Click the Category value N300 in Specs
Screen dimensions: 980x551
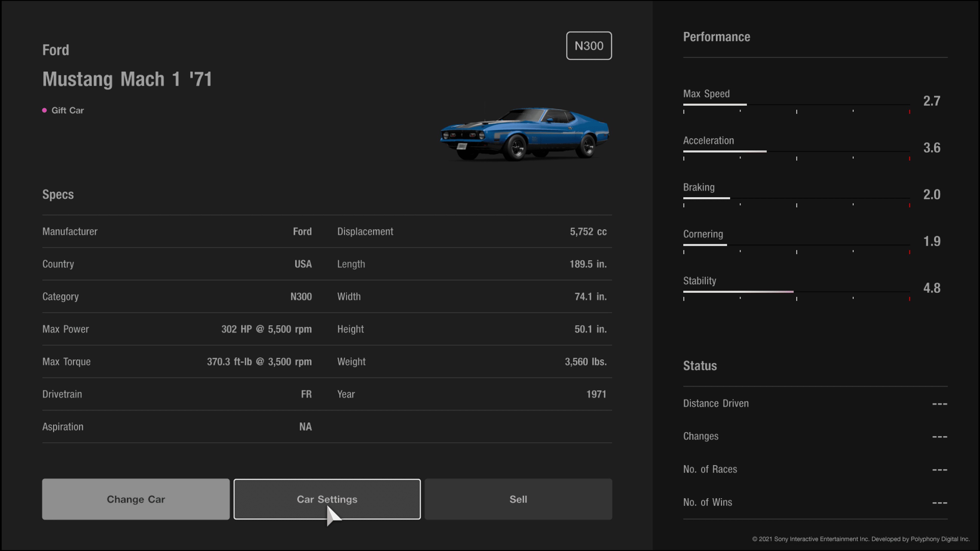click(x=301, y=297)
